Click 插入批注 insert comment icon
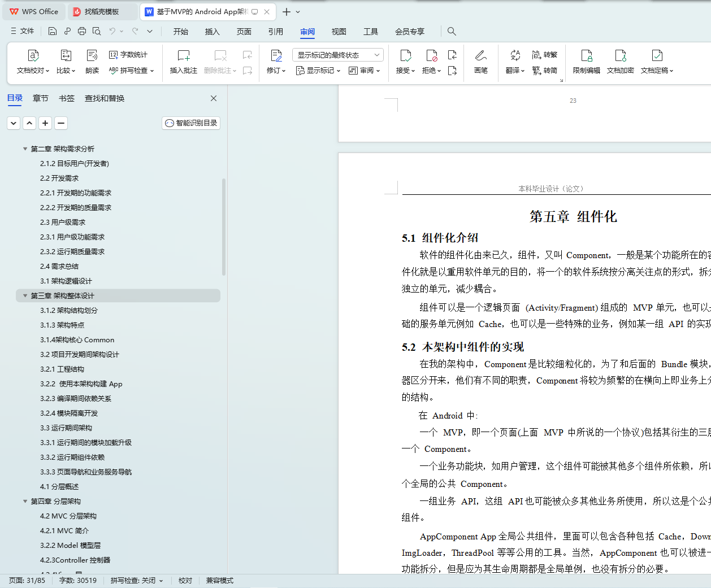The image size is (711, 588). click(184, 55)
